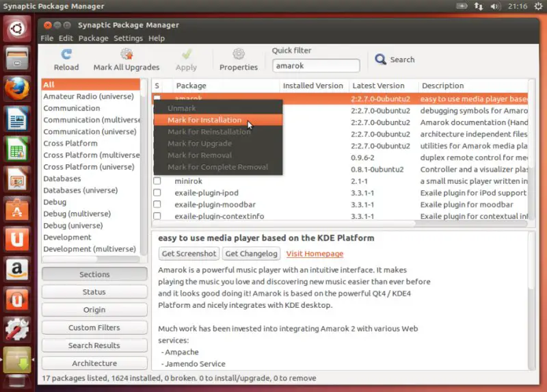Open Ubuntu Dash home in launcher
This screenshot has height=392, width=547.
(x=16, y=29)
